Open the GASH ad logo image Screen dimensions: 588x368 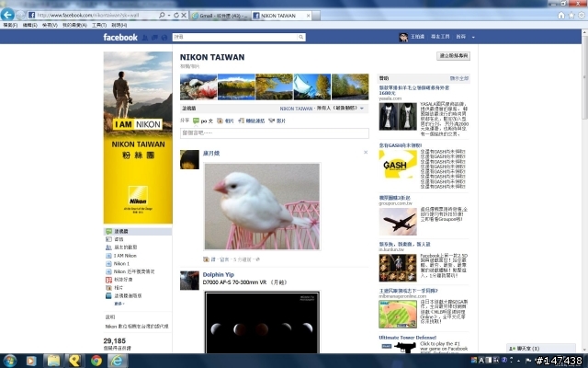(398, 165)
